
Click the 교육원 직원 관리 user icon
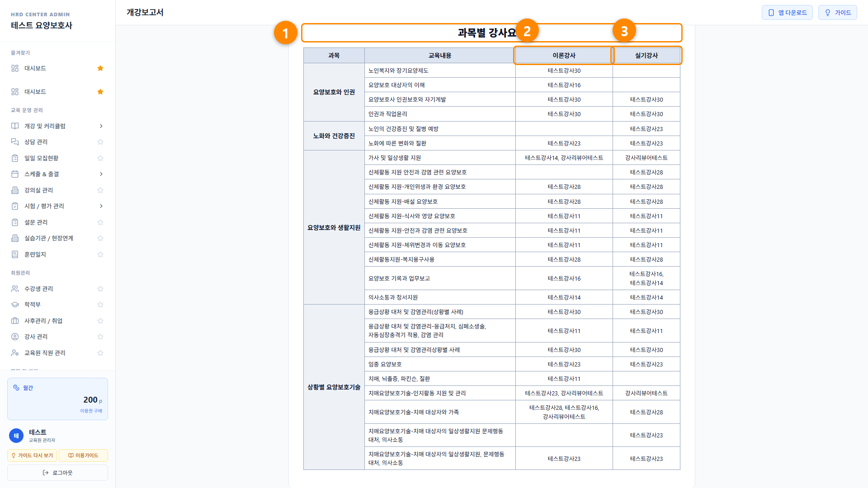15,353
